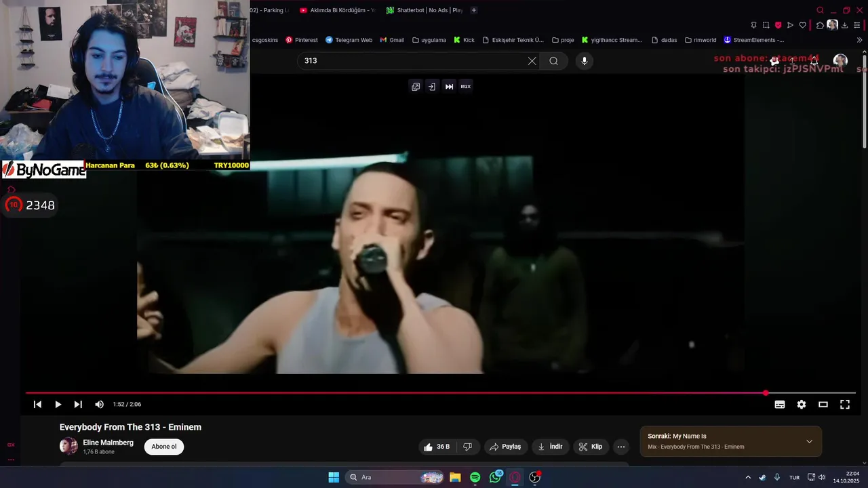The height and width of the screenshot is (488, 868).
Task: Go to previous video in player
Action: coord(37,405)
